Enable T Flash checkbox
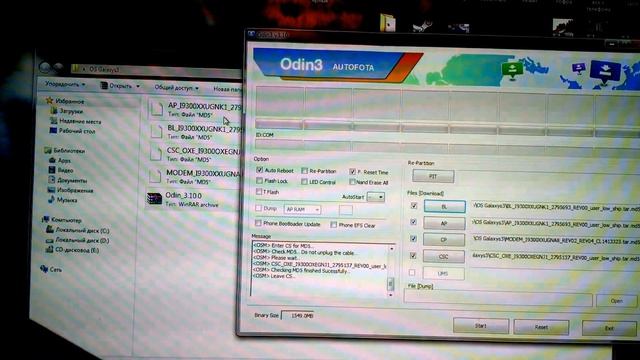The image size is (640, 360). pos(259,191)
